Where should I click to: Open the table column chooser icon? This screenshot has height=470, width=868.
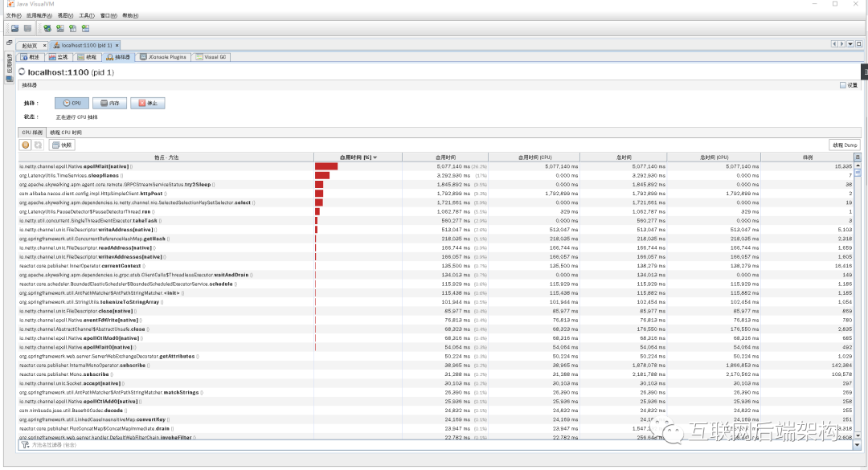click(858, 157)
